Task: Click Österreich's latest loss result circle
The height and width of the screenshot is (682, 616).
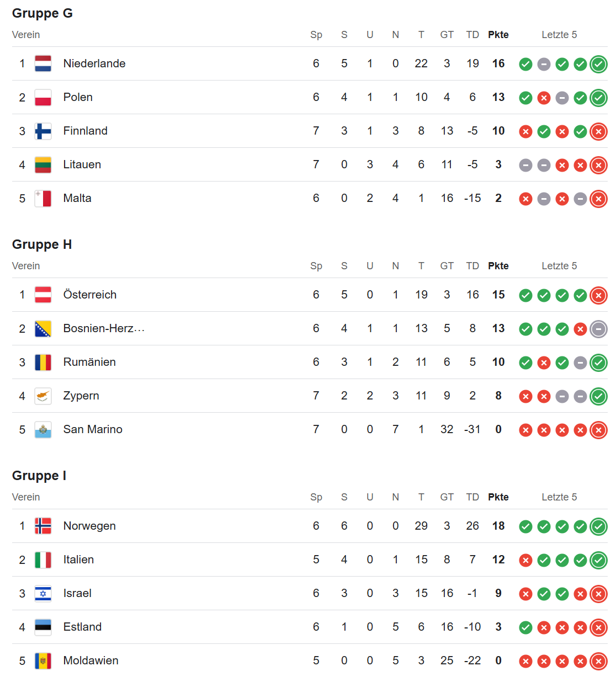Action: [x=598, y=295]
